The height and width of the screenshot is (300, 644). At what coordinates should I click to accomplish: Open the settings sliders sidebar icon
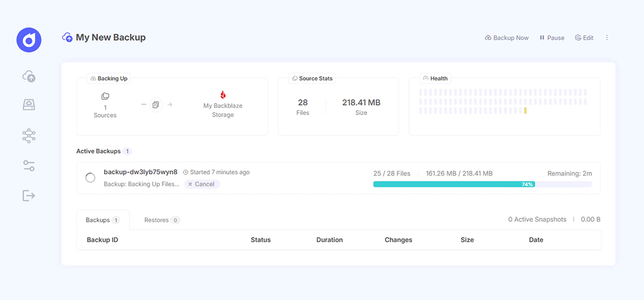[x=29, y=165]
